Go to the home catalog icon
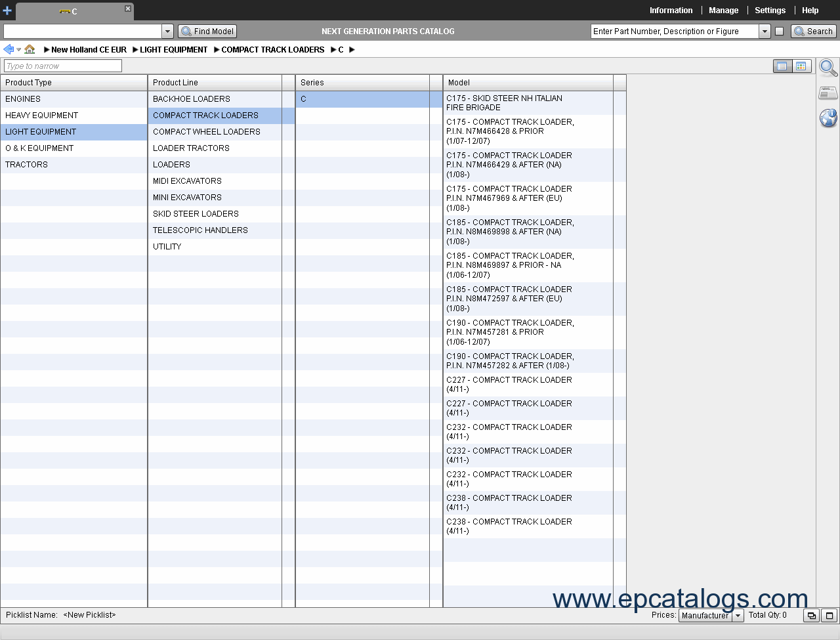Viewport: 840px width, 640px height. tap(30, 49)
